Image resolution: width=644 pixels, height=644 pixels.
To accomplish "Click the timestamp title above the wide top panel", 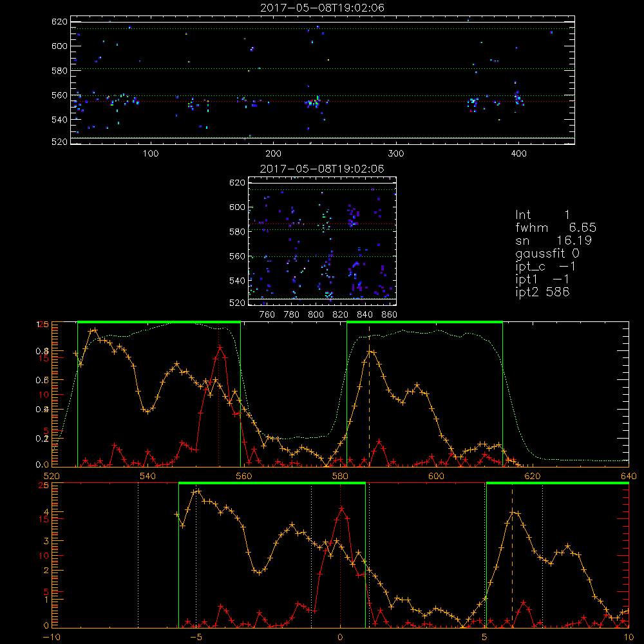I will (323, 8).
